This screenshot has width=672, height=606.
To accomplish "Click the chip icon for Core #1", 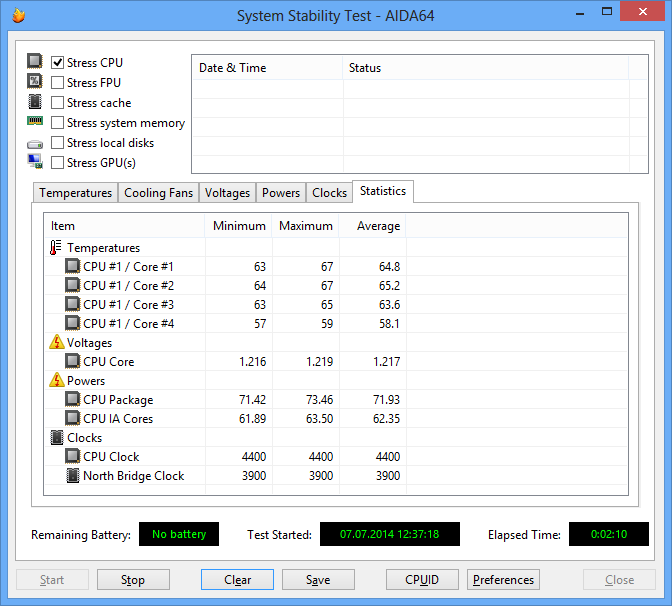I will pyautogui.click(x=72, y=266).
